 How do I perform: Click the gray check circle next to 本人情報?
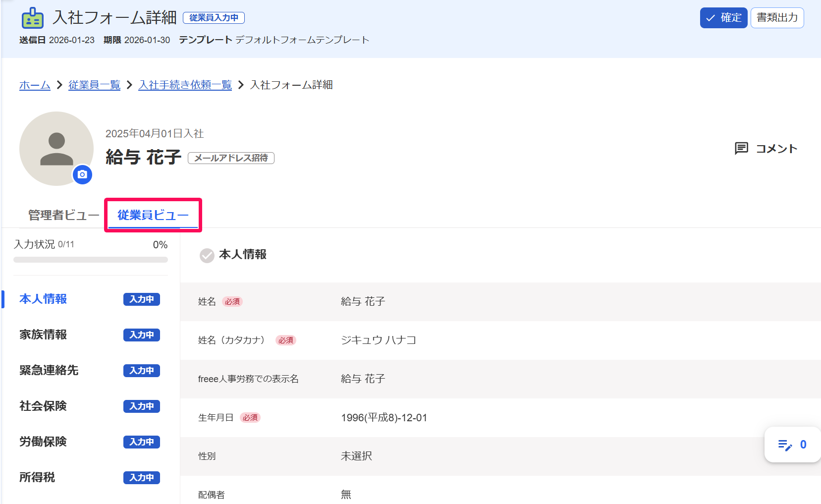[x=207, y=256]
